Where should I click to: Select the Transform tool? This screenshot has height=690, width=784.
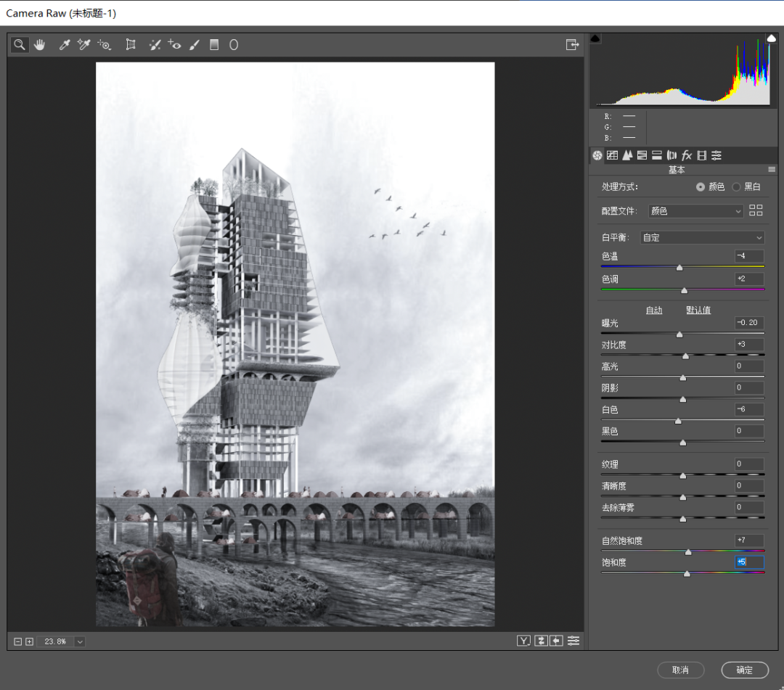coord(131,45)
